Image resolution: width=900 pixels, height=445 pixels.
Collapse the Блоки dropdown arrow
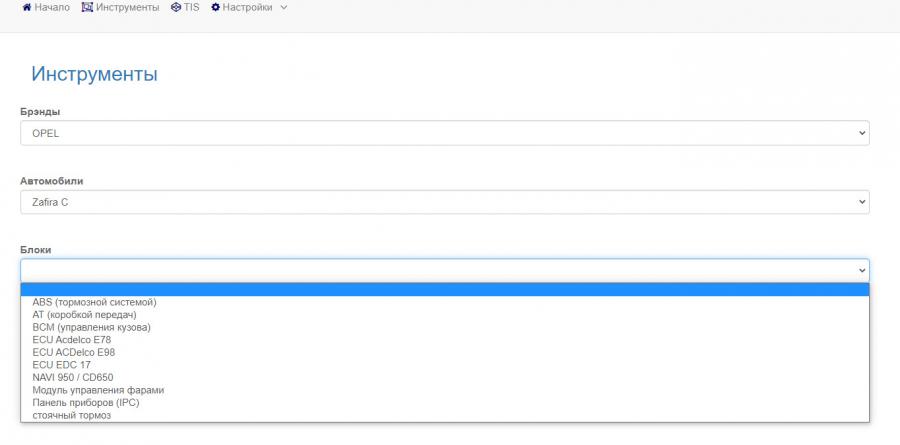point(862,270)
